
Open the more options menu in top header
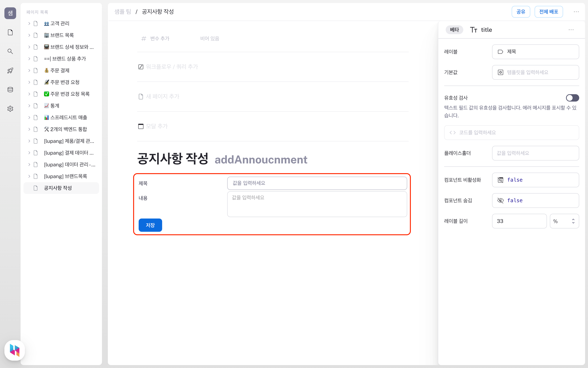click(x=576, y=12)
